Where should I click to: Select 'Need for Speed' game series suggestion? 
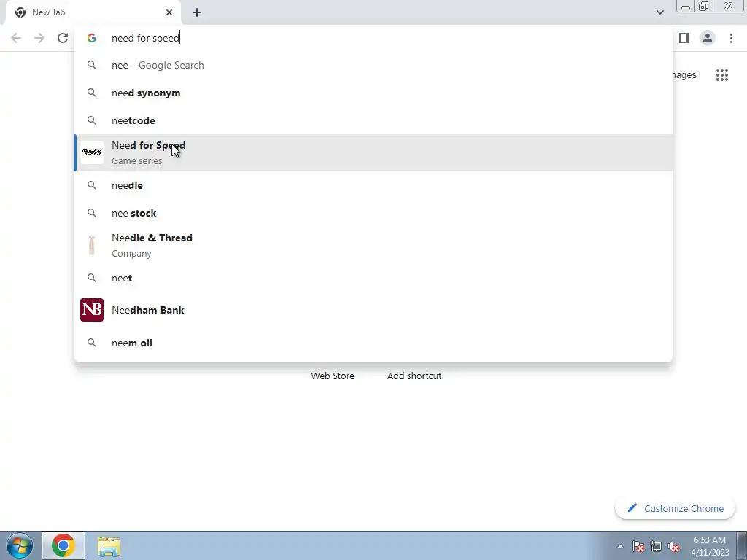[373, 153]
